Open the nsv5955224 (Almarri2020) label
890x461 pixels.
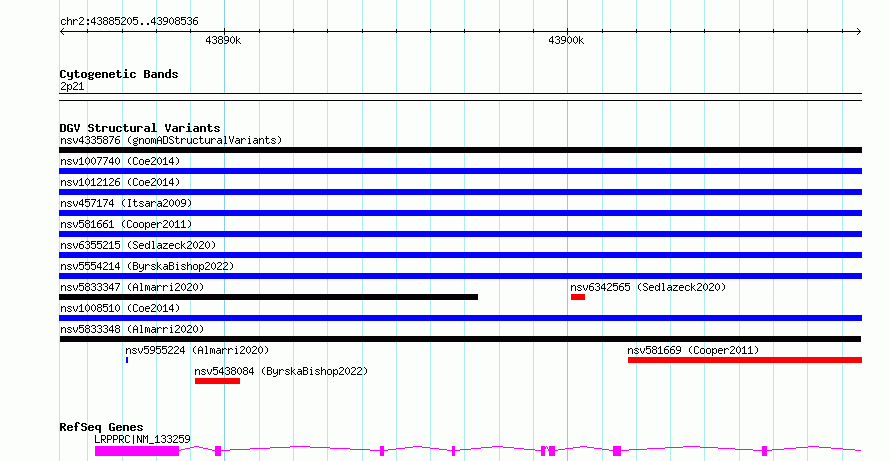(197, 350)
